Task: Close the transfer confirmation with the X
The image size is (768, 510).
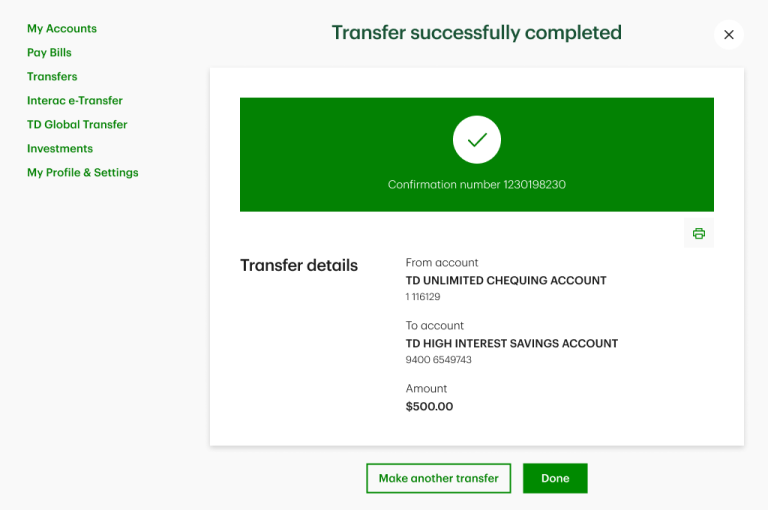Action: coord(729,35)
